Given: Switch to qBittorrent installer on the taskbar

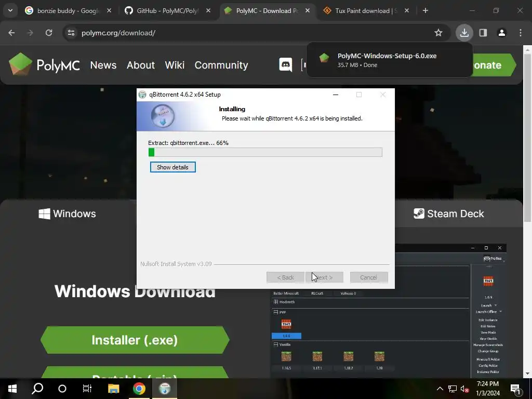Looking at the screenshot, I should (x=165, y=388).
